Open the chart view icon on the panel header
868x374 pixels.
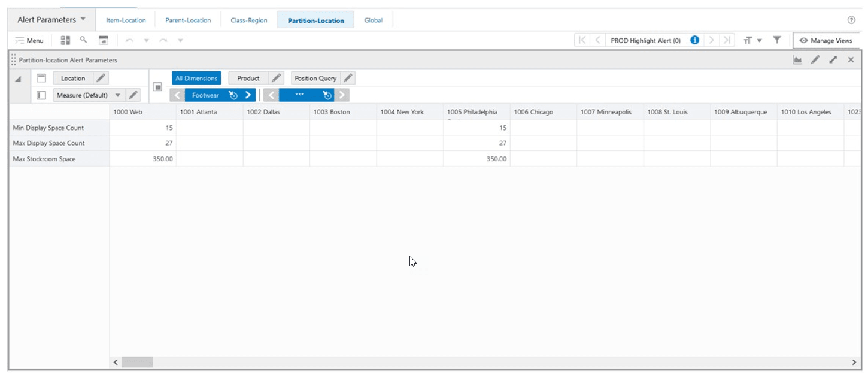[799, 60]
